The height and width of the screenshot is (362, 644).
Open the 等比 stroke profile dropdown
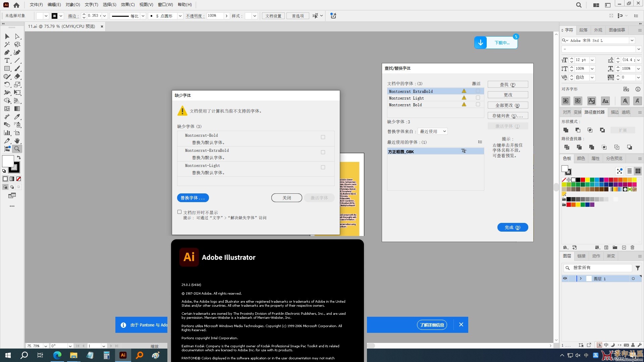click(x=143, y=16)
